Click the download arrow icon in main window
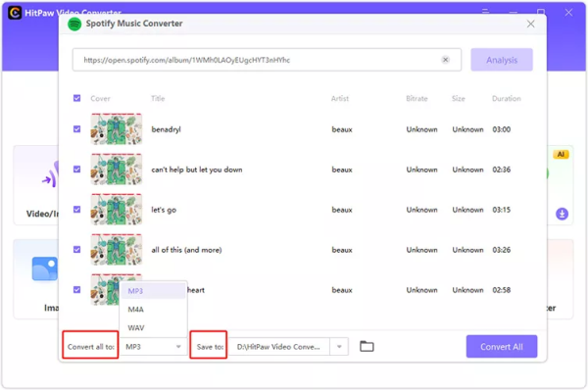The height and width of the screenshot is (390, 588). (x=562, y=214)
